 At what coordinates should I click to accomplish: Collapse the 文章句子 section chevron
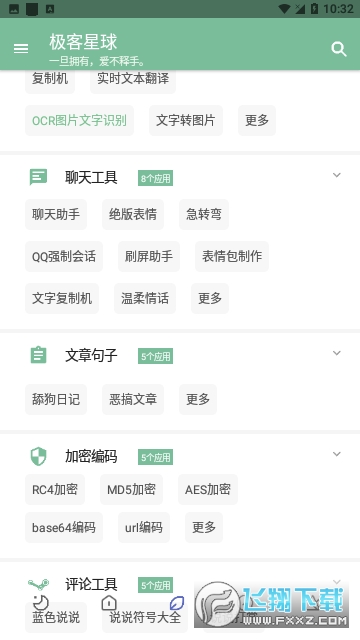click(337, 353)
